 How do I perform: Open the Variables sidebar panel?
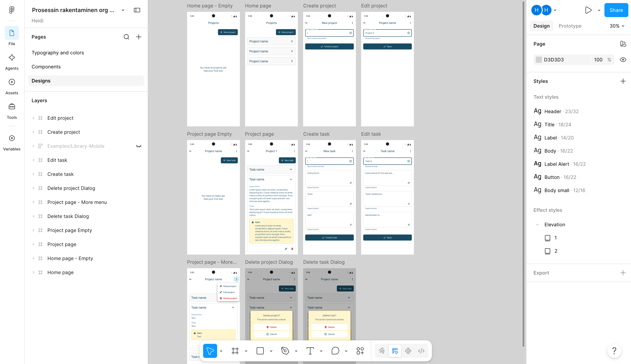pyautogui.click(x=12, y=143)
